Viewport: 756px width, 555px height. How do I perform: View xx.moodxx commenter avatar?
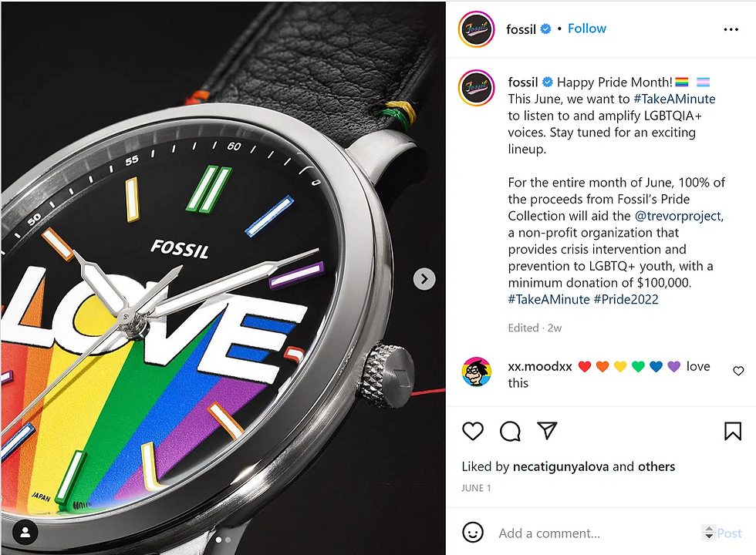pyautogui.click(x=477, y=372)
